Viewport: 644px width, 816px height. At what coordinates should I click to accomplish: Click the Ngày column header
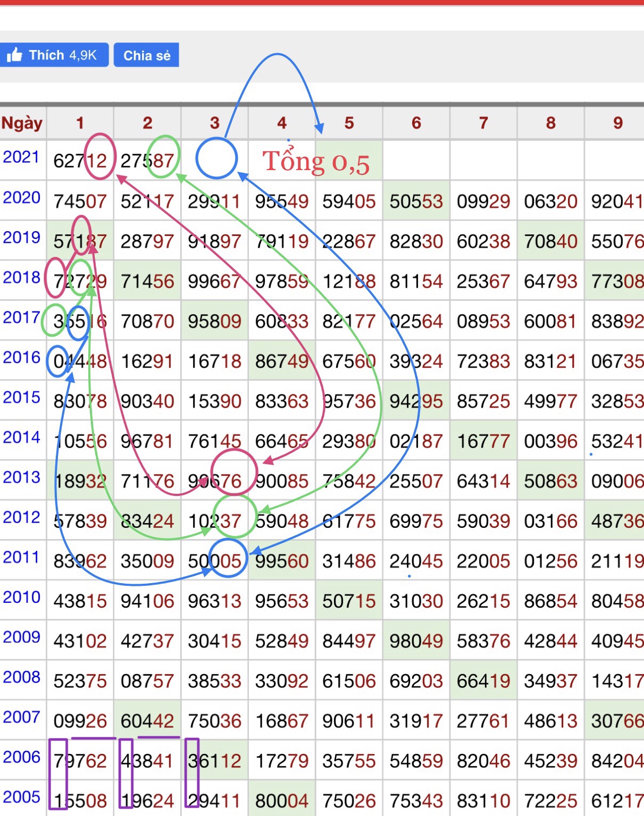(x=22, y=123)
